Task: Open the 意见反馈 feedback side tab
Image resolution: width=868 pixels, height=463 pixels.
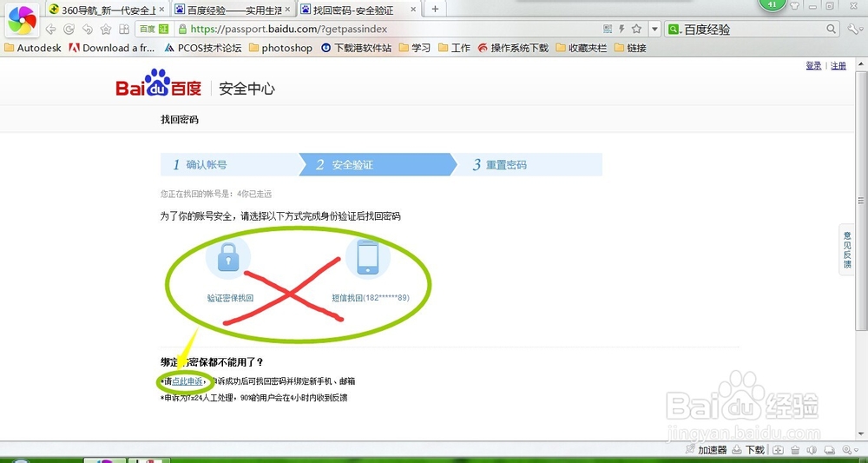Action: point(847,250)
